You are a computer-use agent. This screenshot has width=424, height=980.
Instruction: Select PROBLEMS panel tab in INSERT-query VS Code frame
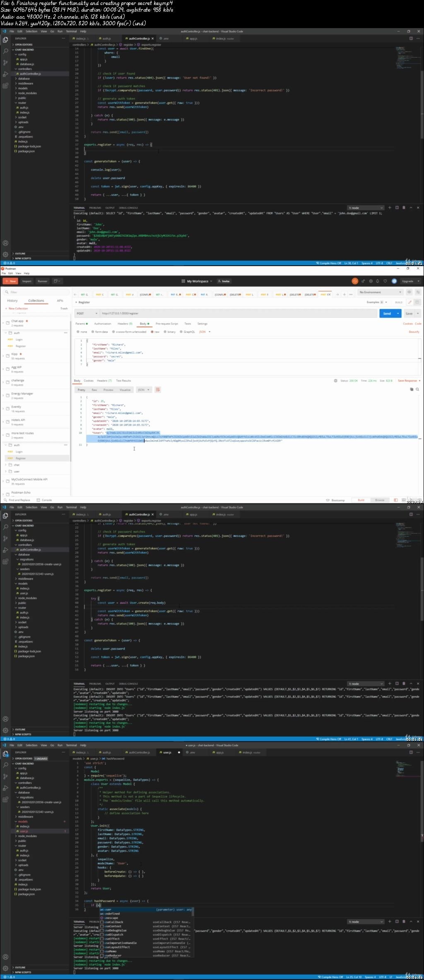95,684
